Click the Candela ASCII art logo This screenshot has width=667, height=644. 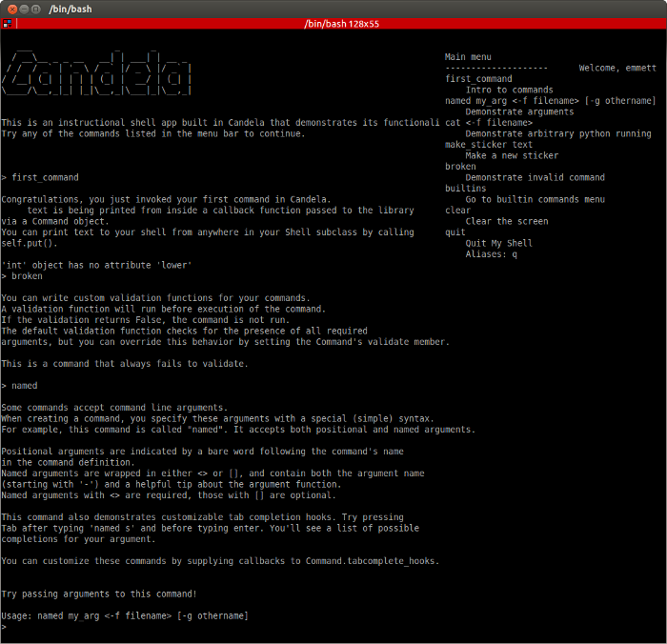click(x=96, y=72)
